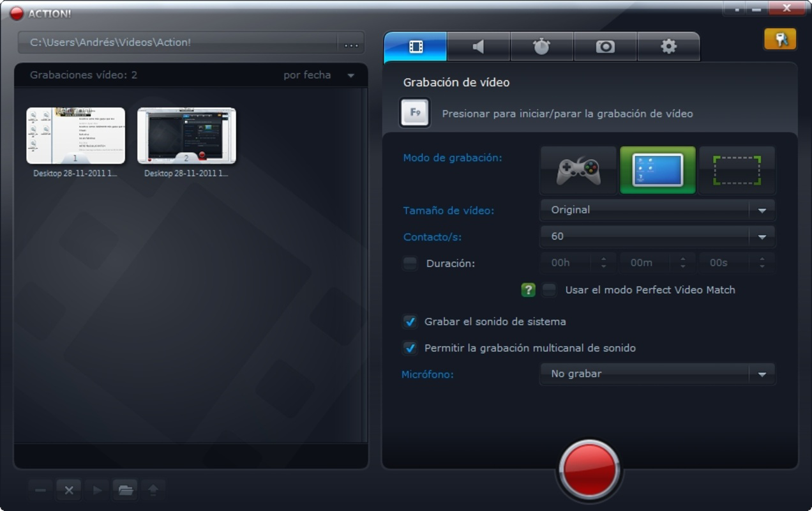Click the 'Modo de grabación:' label
The width and height of the screenshot is (812, 511).
[x=453, y=158]
